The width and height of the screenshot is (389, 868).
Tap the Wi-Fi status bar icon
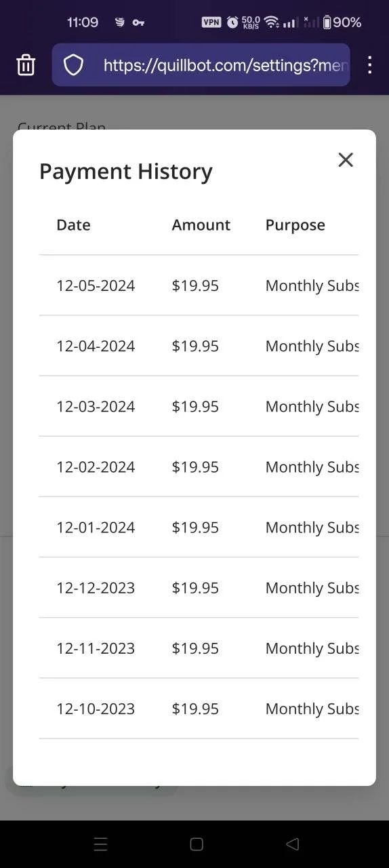click(x=272, y=22)
